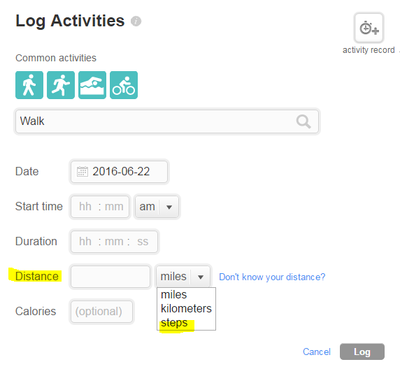Choose 'kilometers' from the unit list

[186, 309]
